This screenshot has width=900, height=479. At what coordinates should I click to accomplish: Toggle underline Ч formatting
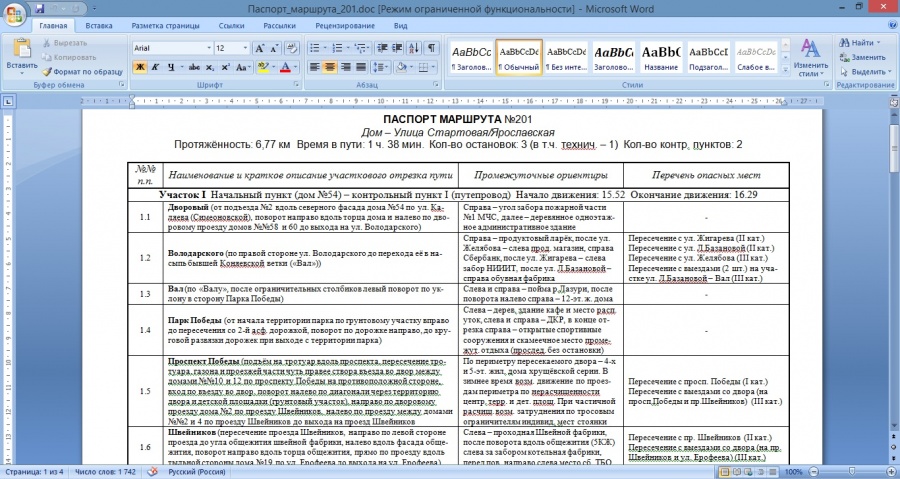coord(170,67)
